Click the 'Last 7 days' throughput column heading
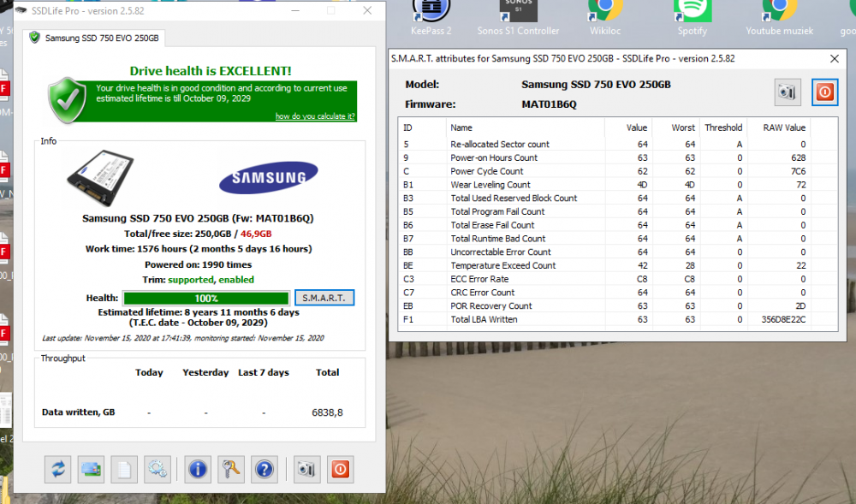 click(264, 372)
